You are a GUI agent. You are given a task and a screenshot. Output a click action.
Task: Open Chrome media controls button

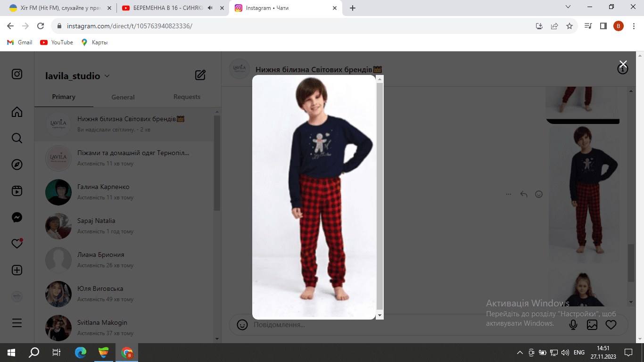pyautogui.click(x=588, y=26)
